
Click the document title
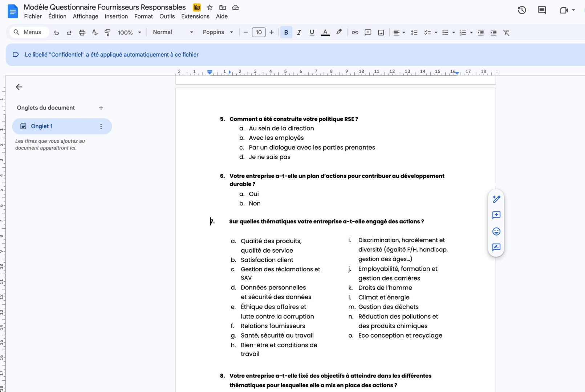(x=105, y=7)
